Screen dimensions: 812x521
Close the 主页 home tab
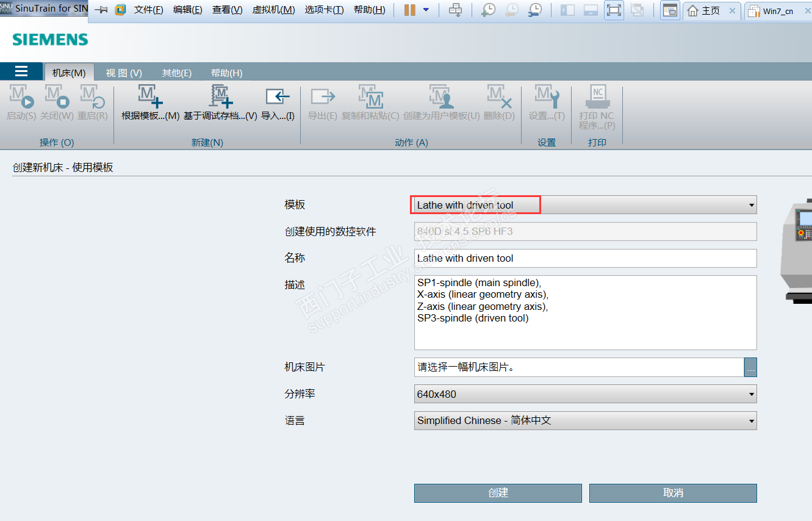(x=733, y=11)
